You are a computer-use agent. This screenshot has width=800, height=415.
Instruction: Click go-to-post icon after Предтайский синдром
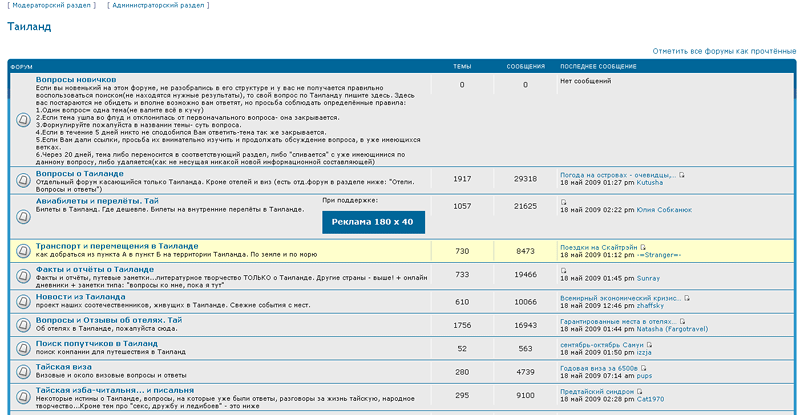tap(639, 392)
